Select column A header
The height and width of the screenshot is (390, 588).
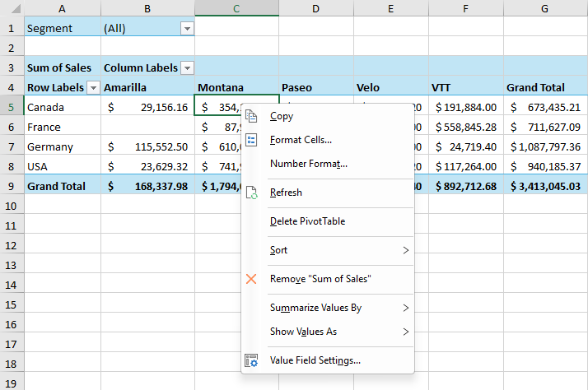tap(63, 8)
